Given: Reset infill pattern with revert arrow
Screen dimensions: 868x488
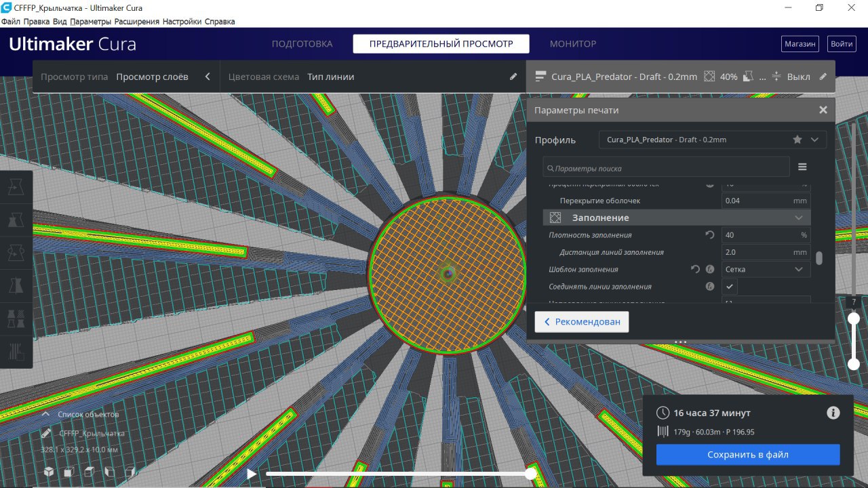Looking at the screenshot, I should tap(695, 269).
